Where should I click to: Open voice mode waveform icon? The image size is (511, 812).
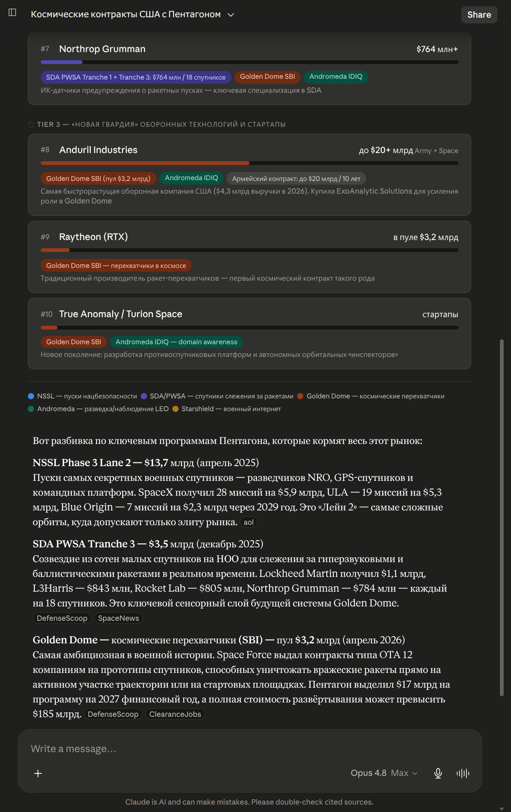pyautogui.click(x=463, y=773)
